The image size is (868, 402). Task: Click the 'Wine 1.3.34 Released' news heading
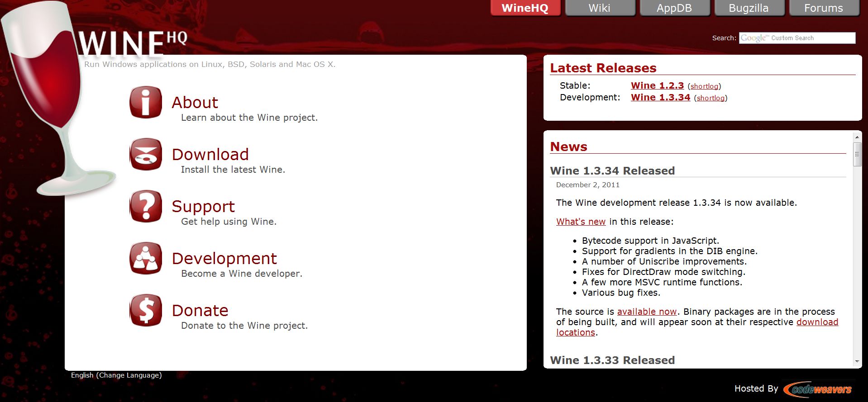click(x=612, y=170)
